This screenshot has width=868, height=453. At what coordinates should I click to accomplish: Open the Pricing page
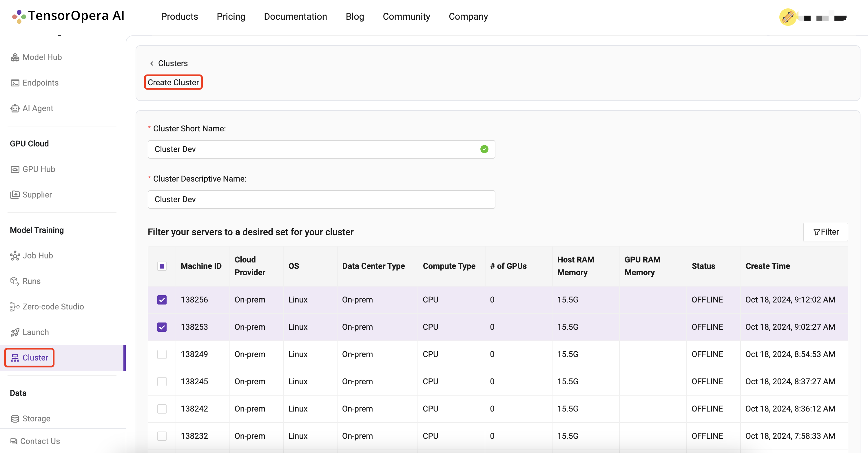tap(231, 17)
